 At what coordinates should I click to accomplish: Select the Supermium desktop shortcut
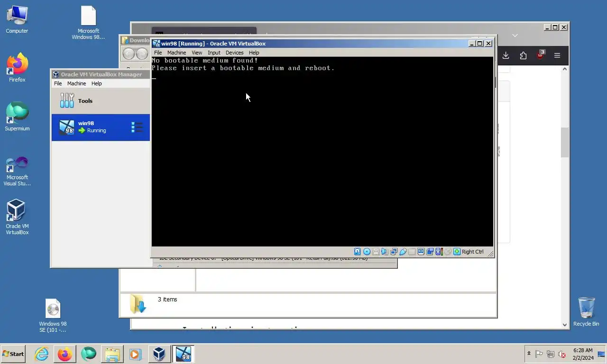point(17,117)
